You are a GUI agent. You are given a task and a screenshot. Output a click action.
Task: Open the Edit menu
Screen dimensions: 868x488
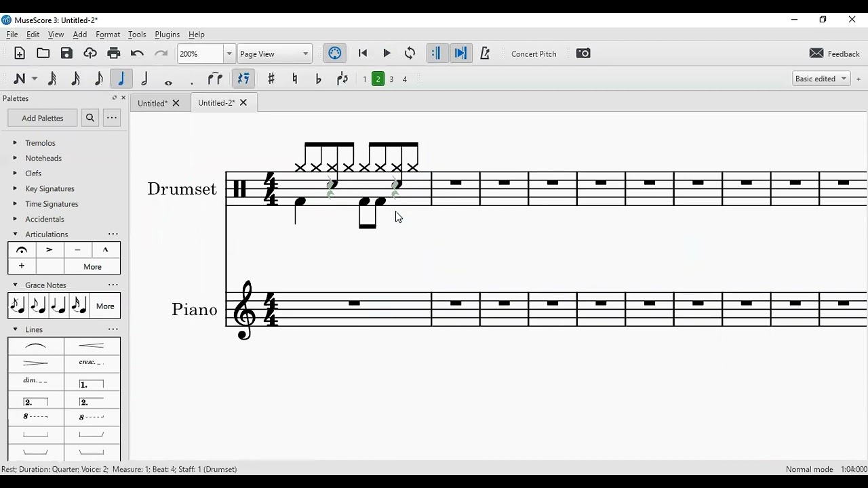coord(33,35)
